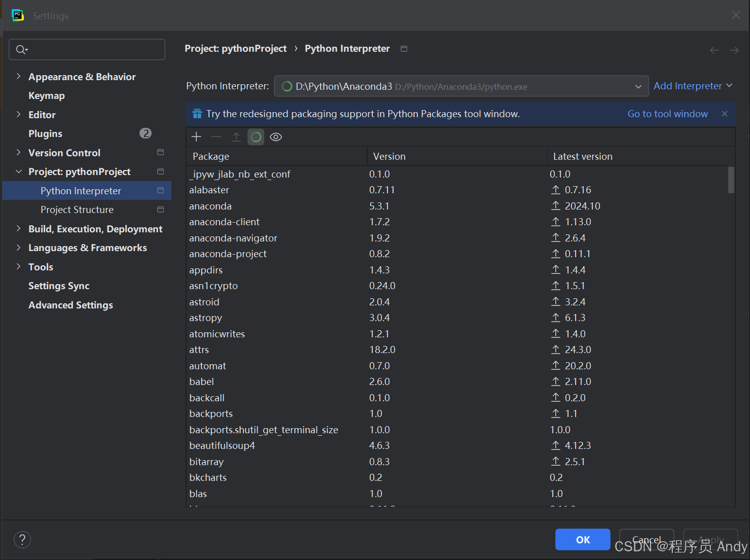Toggle Conda package manager icon
Screen dimensions: 750x560
point(256,137)
